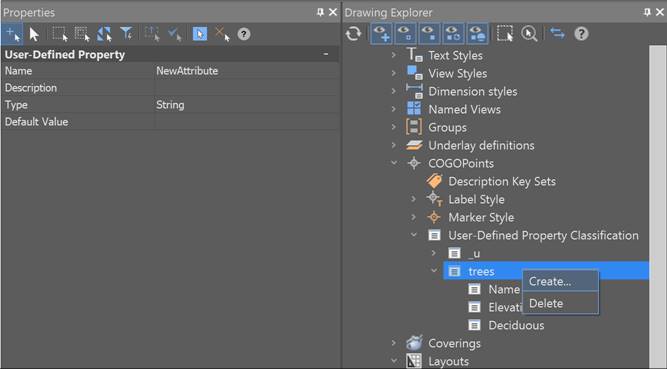Toggle the fifth eye visibility filter button

tap(477, 34)
